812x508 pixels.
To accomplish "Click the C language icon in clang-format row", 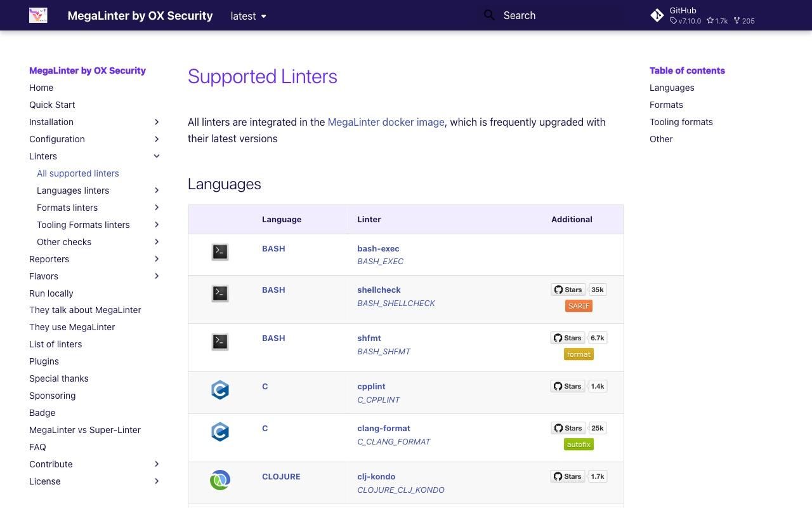I will (x=220, y=432).
